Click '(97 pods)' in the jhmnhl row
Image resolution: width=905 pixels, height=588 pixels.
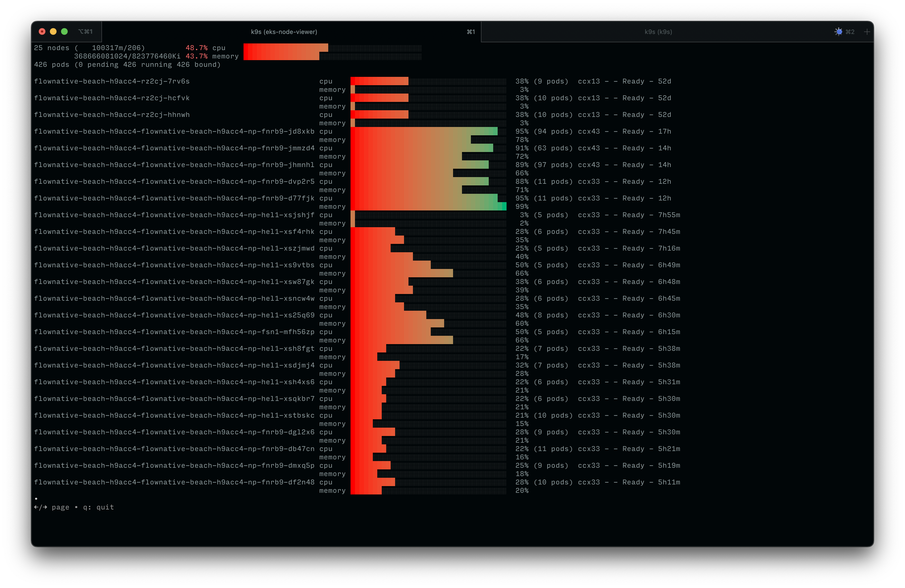[553, 165]
